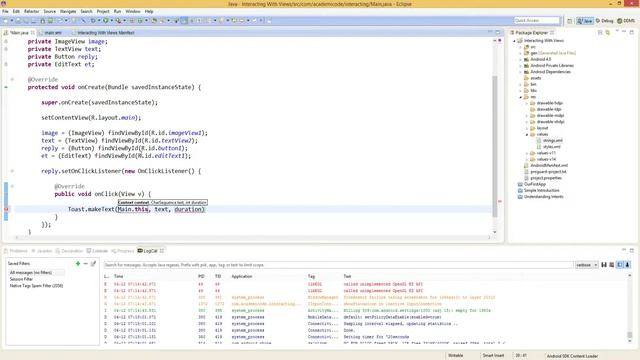The width and height of the screenshot is (640, 360).
Task: Toggle code fold at reply.setOnClickListener line
Action: pos(12,171)
